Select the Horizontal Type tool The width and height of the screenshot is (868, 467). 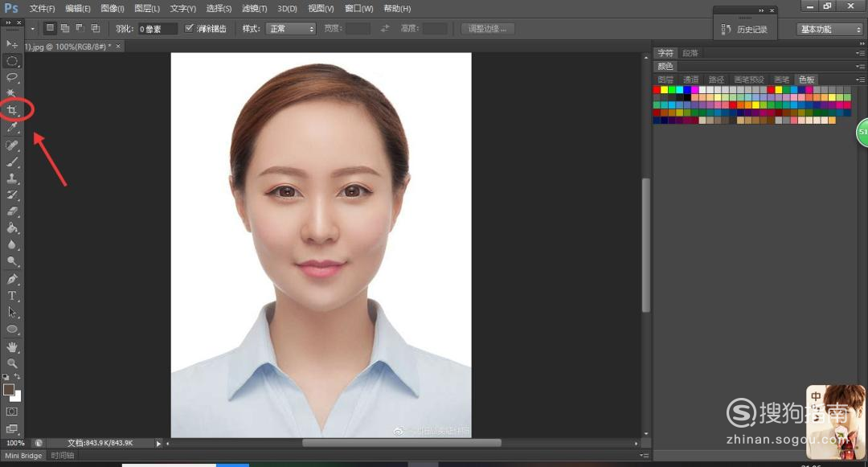coord(12,296)
